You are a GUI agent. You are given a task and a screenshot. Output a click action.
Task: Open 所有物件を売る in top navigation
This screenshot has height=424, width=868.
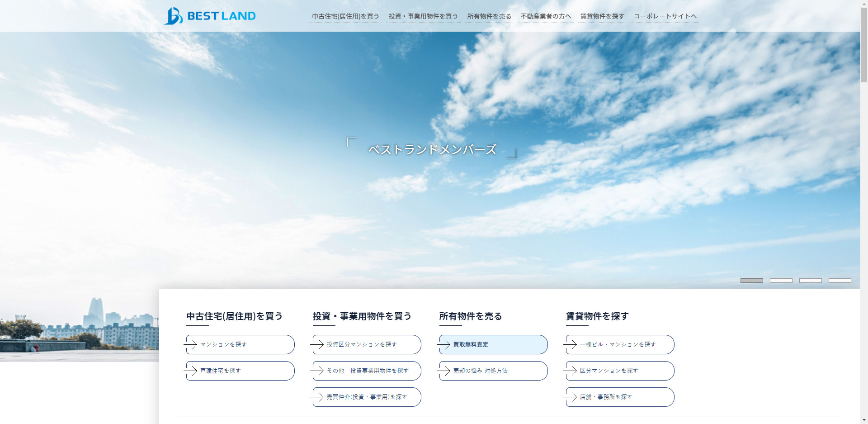489,16
